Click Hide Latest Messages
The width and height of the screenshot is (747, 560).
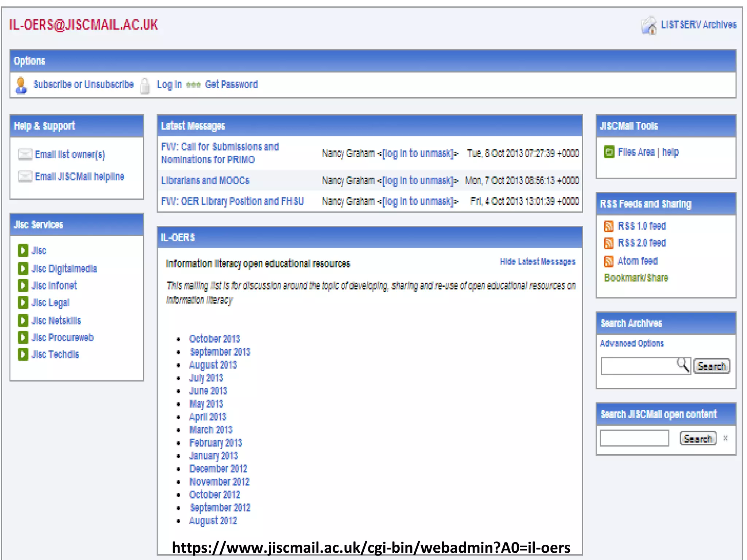tap(537, 261)
